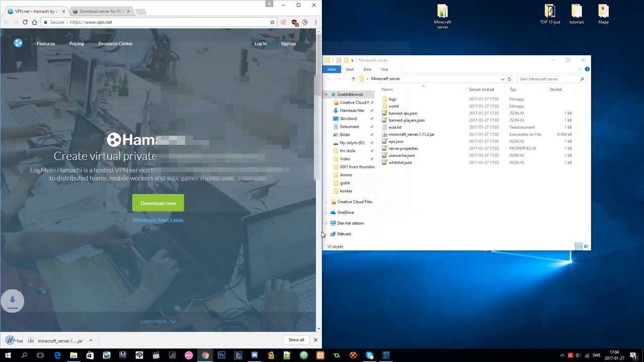Image resolution: width=644 pixels, height=362 pixels.
Task: Select minecraft_server.1.11.2.jar file
Action: tap(412, 134)
